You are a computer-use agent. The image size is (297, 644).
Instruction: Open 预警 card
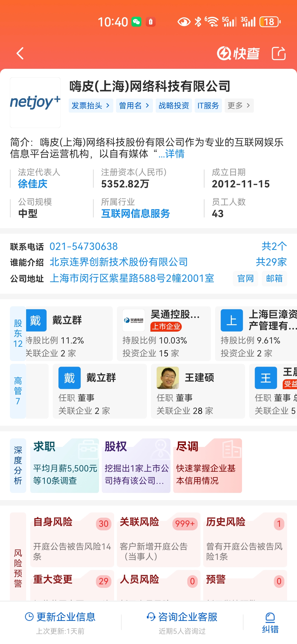click(x=245, y=585)
